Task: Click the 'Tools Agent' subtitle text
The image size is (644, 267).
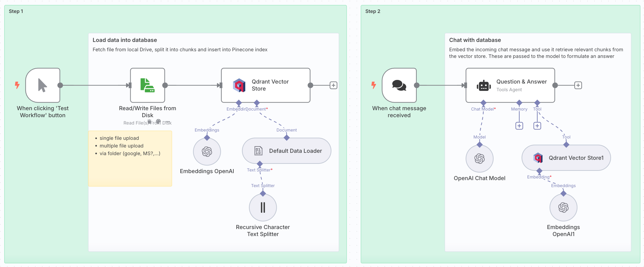Action: 509,90
